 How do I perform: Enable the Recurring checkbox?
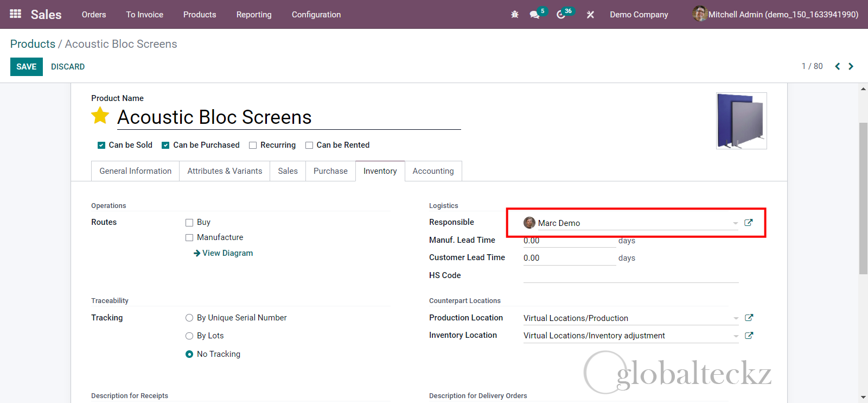(x=253, y=145)
